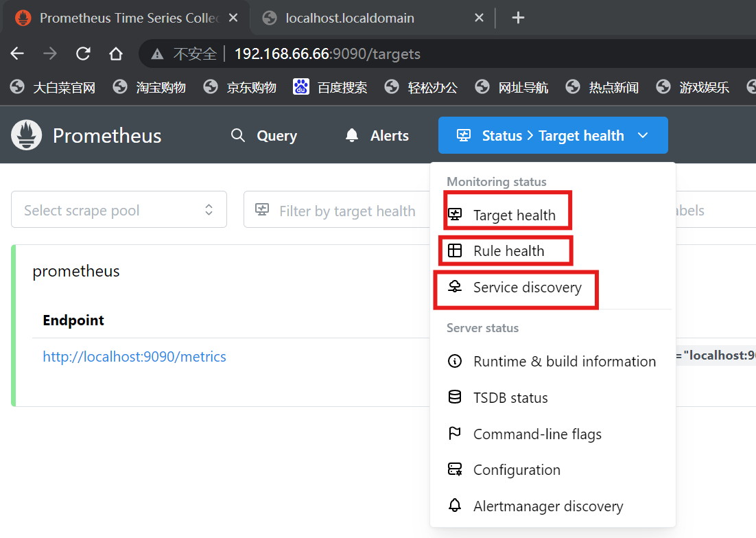Click the browser home button
The width and height of the screenshot is (756, 538).
tap(116, 54)
